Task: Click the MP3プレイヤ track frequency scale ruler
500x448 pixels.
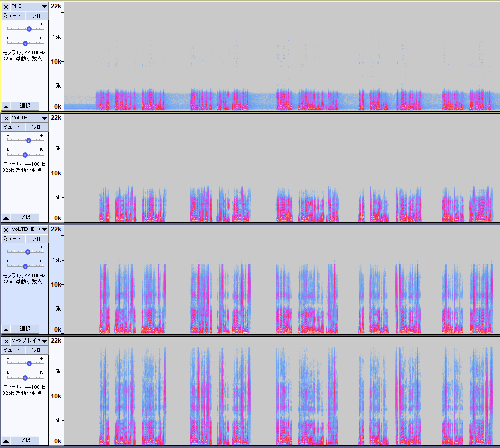Action: [x=56, y=391]
